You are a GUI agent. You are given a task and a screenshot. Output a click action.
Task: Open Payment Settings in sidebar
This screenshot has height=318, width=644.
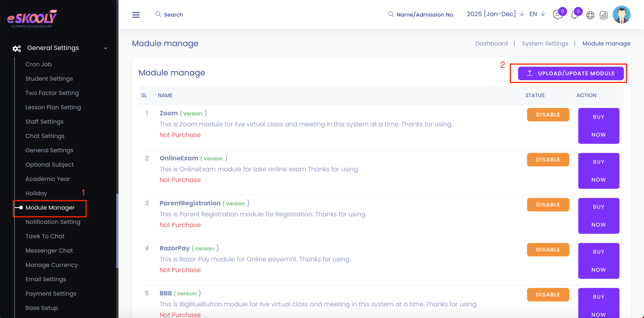click(x=51, y=293)
